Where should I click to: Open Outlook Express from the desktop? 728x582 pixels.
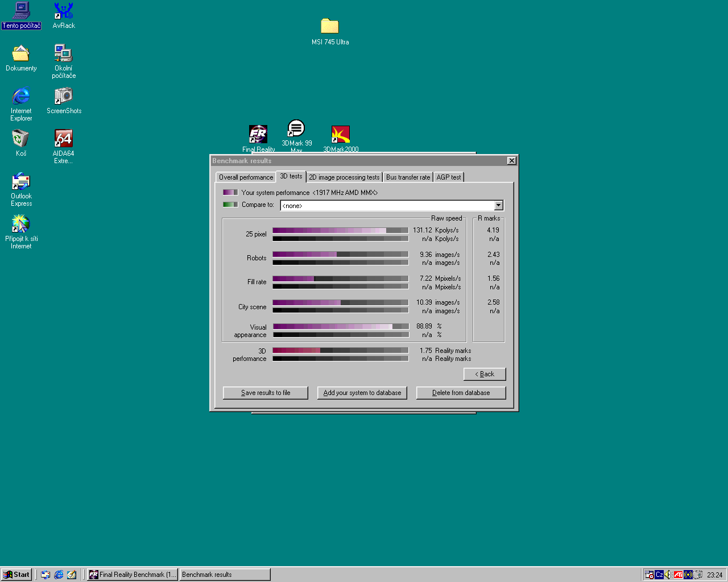pyautogui.click(x=21, y=182)
